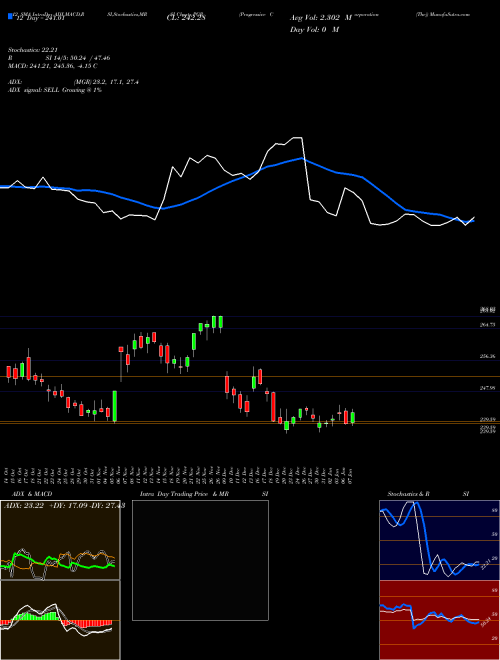Click the blue 12-day SMA legend square
This screenshot has width=500, height=660.
tap(10, 17)
